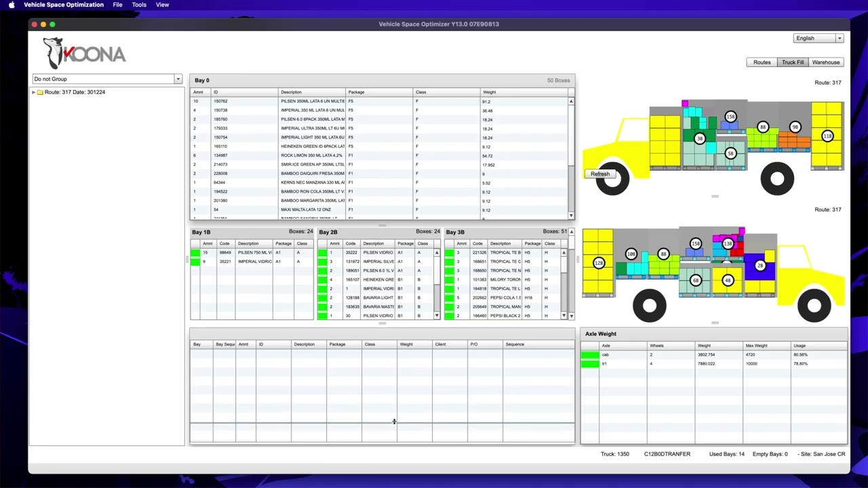This screenshot has width=868, height=488.
Task: Click Bay 0 table scroll-up arrow
Action: pos(571,101)
